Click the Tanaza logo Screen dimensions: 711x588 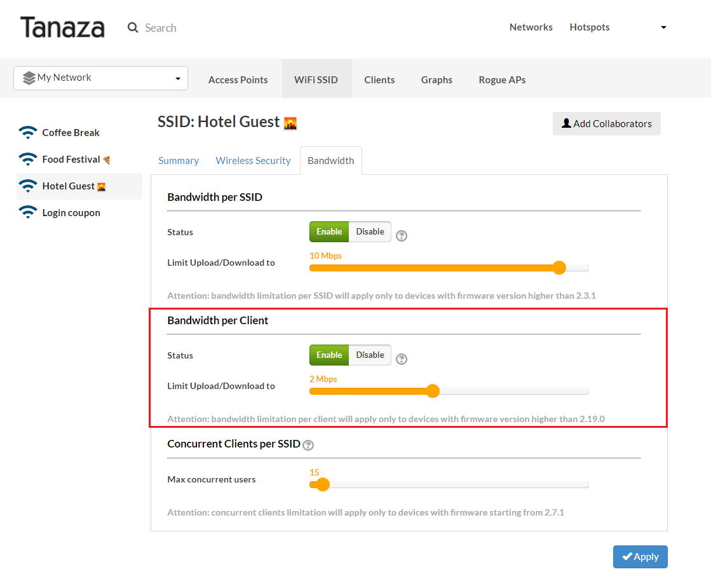click(62, 27)
